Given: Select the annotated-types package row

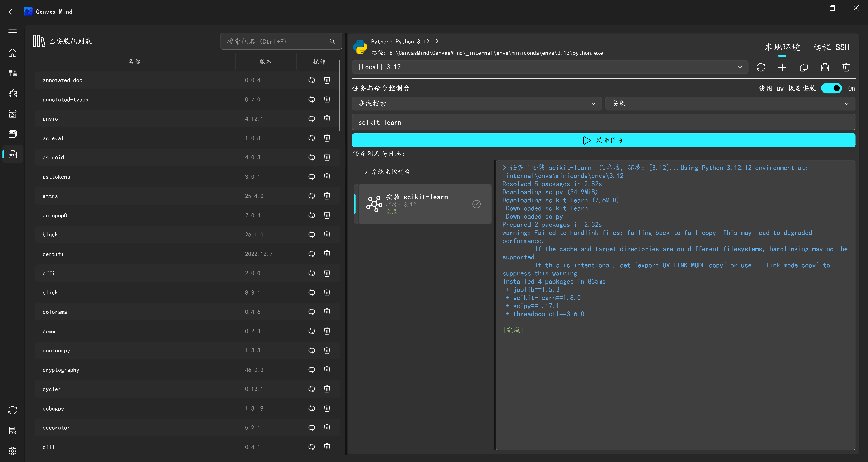Looking at the screenshot, I should 187,100.
